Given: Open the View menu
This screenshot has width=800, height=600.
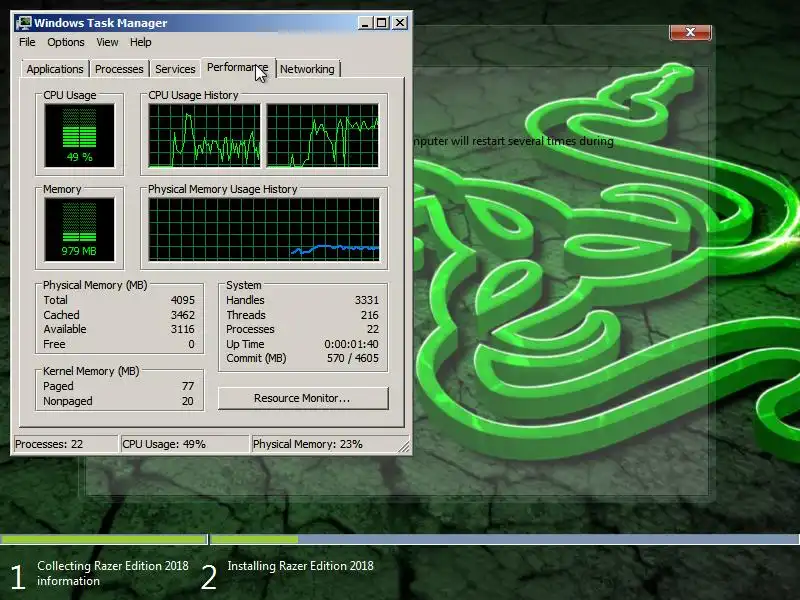Looking at the screenshot, I should 107,42.
